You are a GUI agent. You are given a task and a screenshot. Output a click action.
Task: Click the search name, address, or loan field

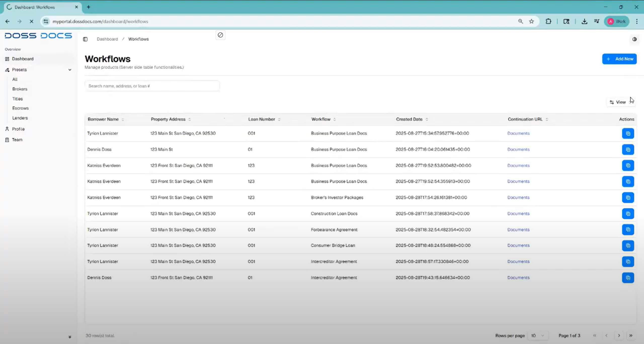[x=152, y=86]
